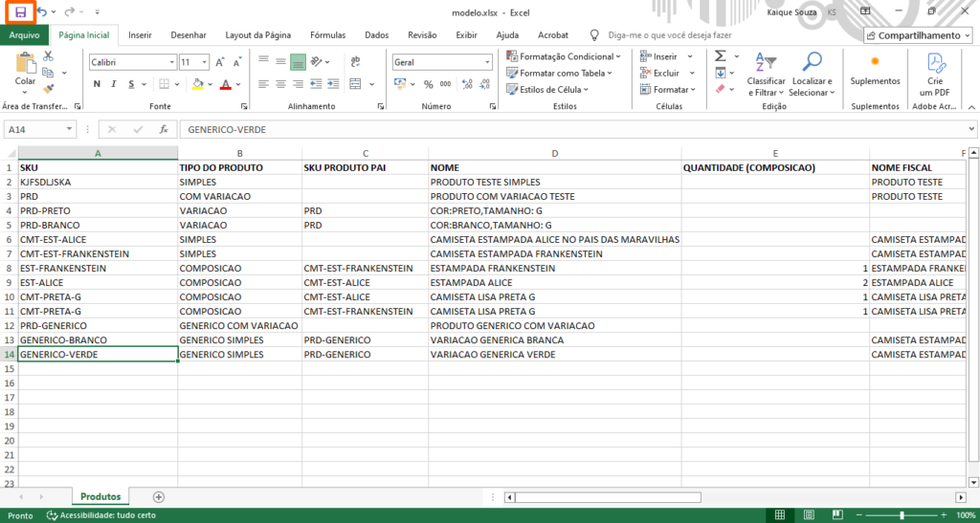Click the yellow fill color bucket
The width and height of the screenshot is (980, 523).
click(x=197, y=84)
